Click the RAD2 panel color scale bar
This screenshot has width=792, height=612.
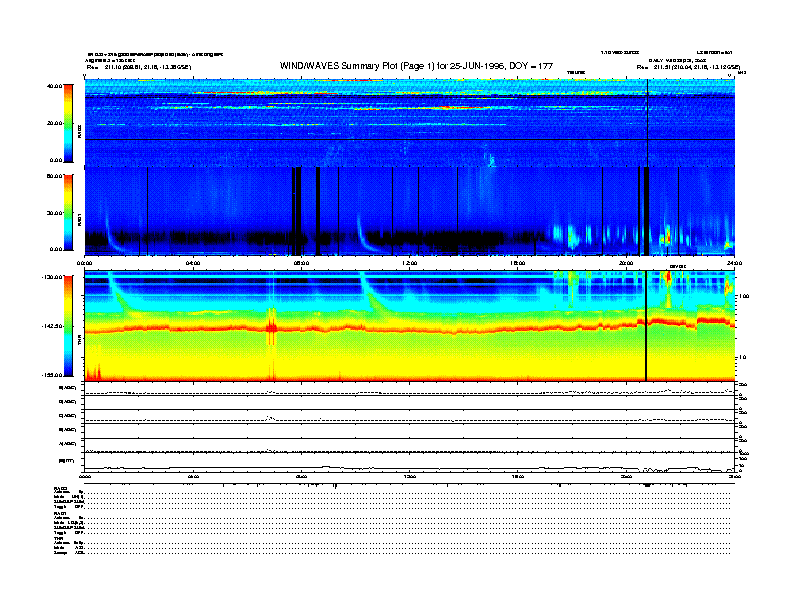click(x=68, y=123)
